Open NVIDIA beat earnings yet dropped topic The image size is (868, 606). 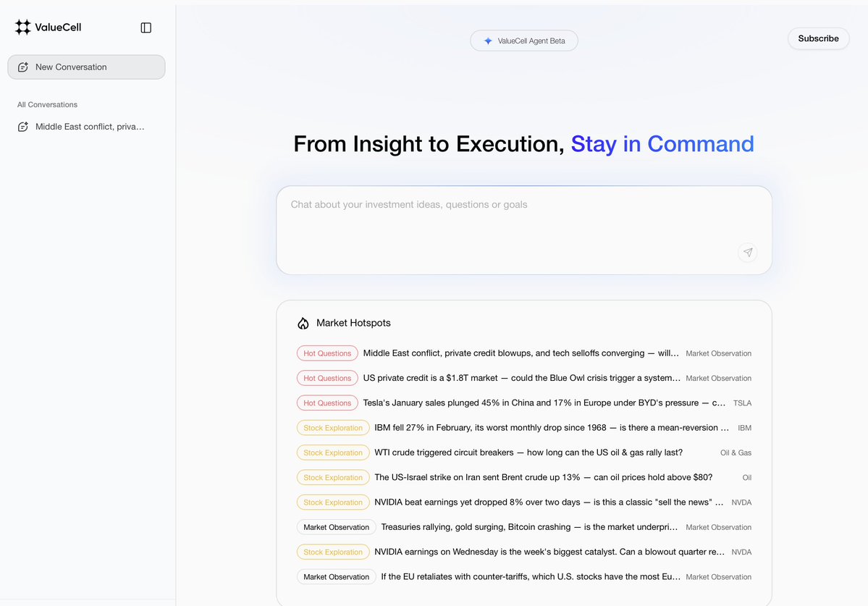pyautogui.click(x=549, y=502)
